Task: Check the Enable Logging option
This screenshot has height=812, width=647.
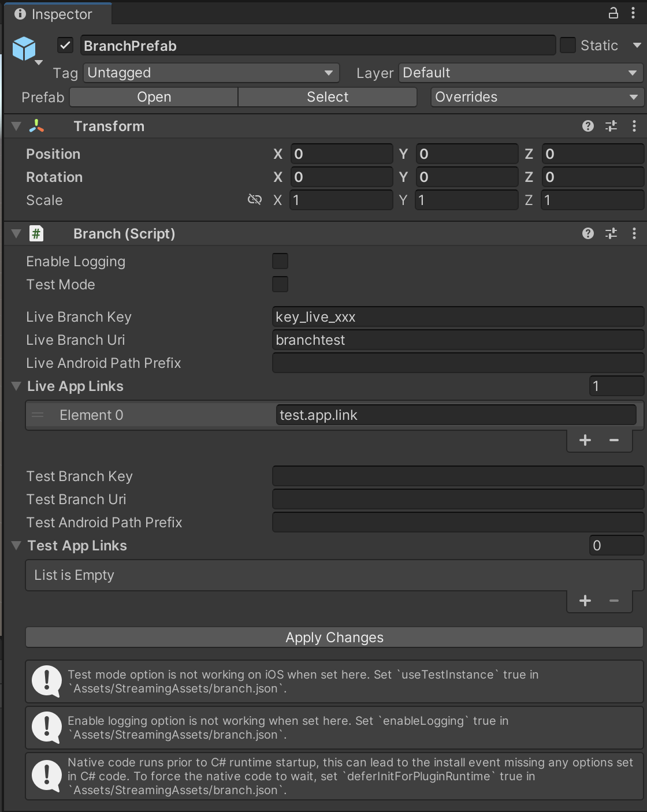Action: (280, 261)
